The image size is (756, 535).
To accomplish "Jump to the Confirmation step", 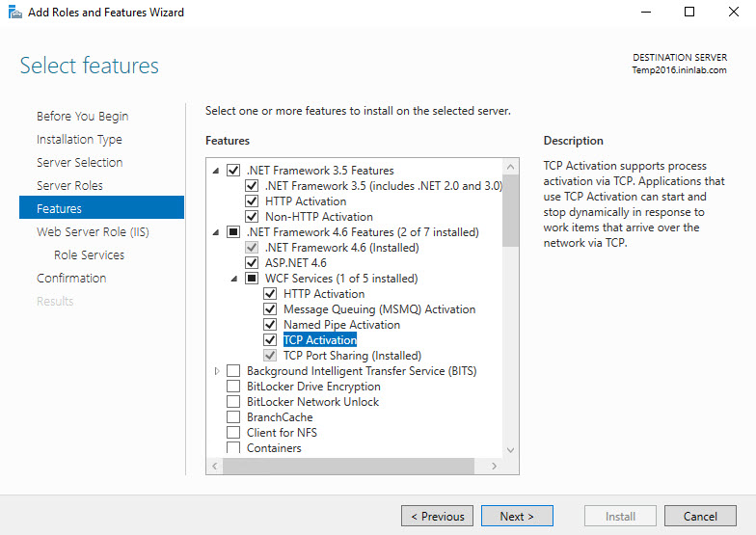I will [71, 278].
